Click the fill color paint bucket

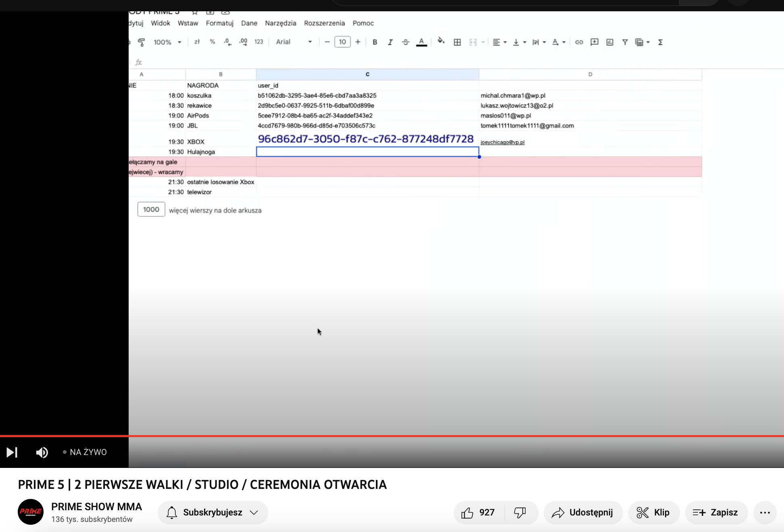(x=441, y=41)
